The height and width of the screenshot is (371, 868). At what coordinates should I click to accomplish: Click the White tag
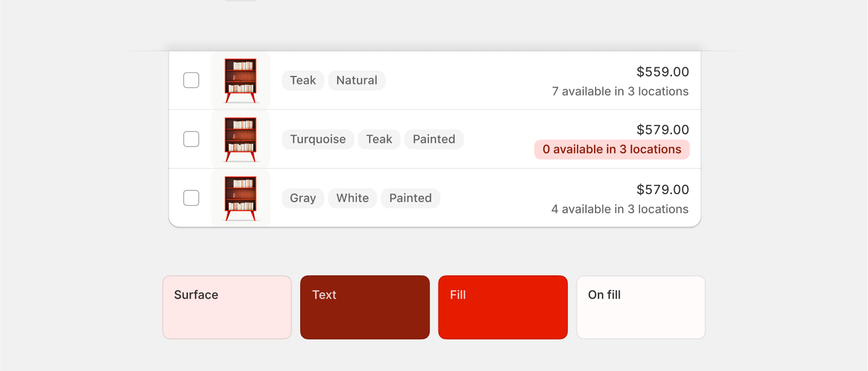pyautogui.click(x=353, y=198)
